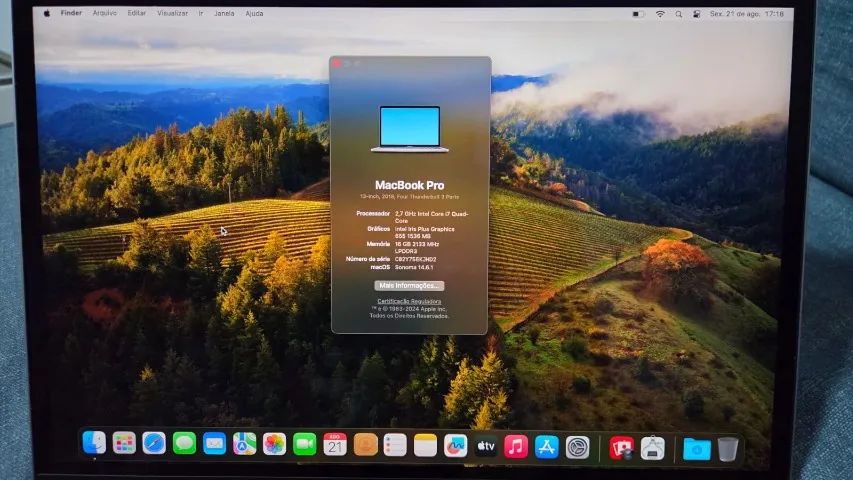The height and width of the screenshot is (480, 853).
Task: Click "2,7 GHz Intel Core i7 Quad-Core" value
Action: 431,217
